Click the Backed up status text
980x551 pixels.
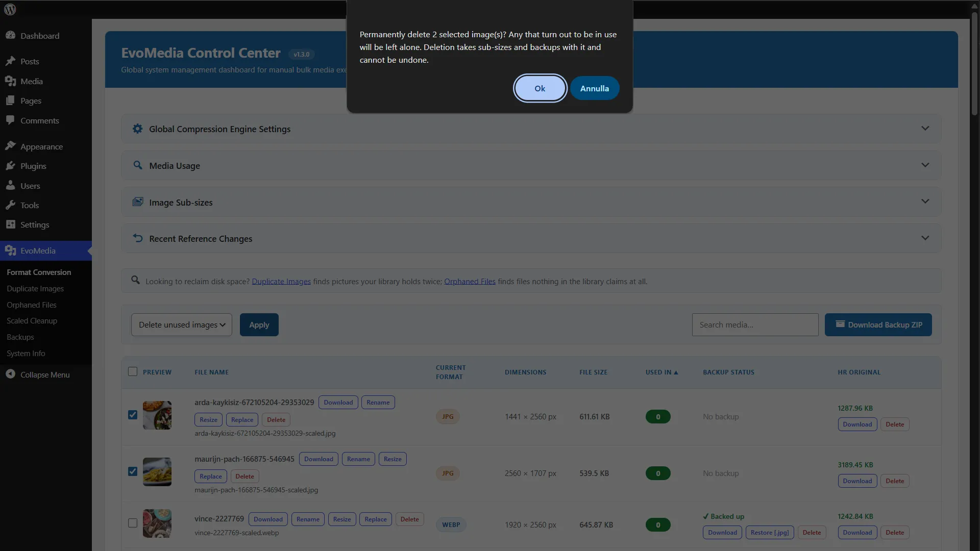pyautogui.click(x=724, y=516)
